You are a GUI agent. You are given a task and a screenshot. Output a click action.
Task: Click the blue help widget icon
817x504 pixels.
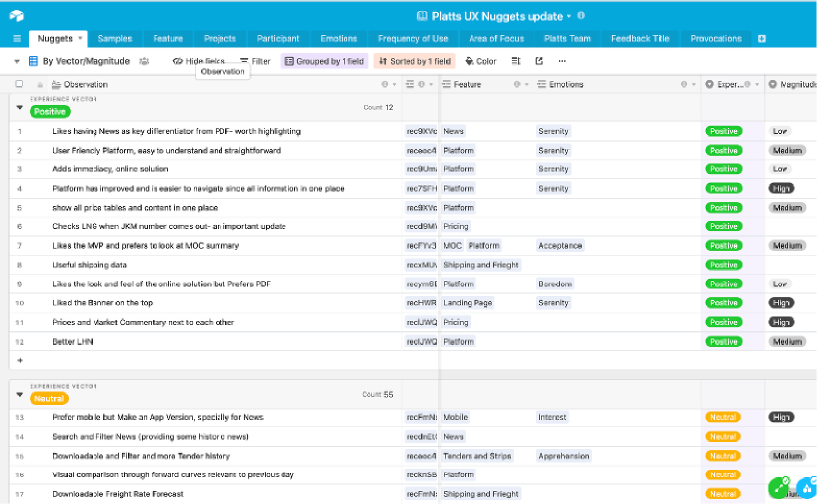pos(807,488)
